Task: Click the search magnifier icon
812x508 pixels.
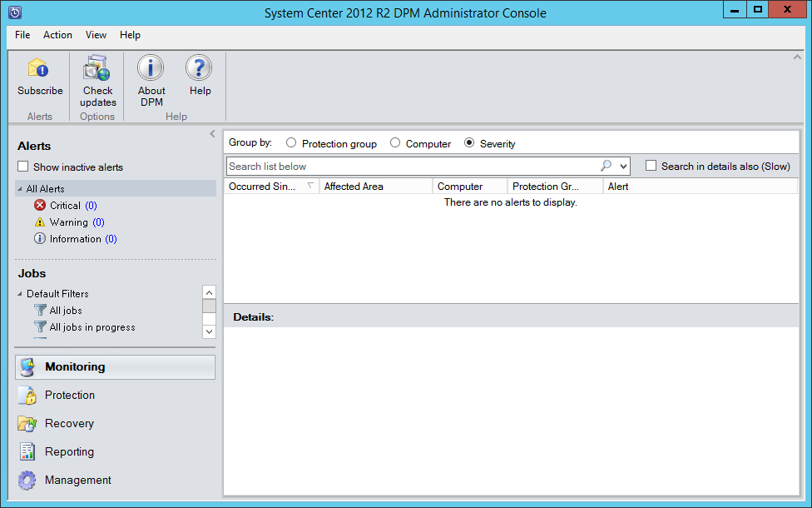Action: click(606, 166)
